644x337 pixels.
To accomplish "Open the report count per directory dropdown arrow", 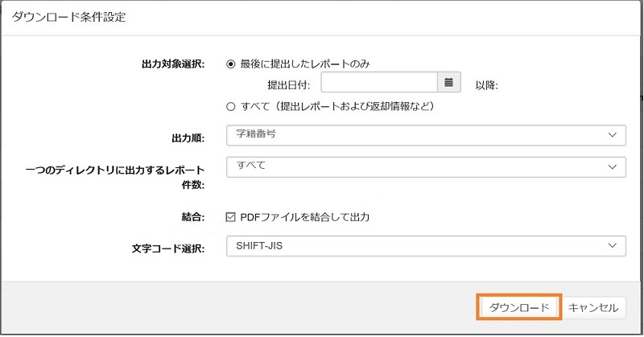I will coord(613,166).
